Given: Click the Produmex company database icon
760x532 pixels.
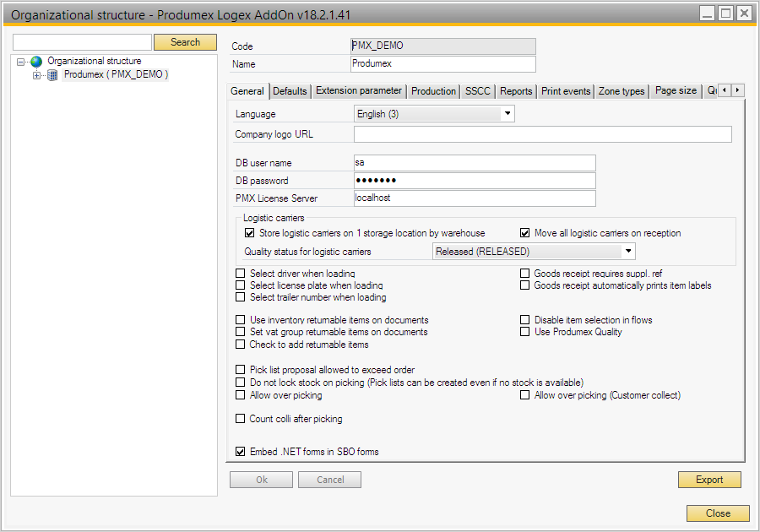Looking at the screenshot, I should 52,75.
